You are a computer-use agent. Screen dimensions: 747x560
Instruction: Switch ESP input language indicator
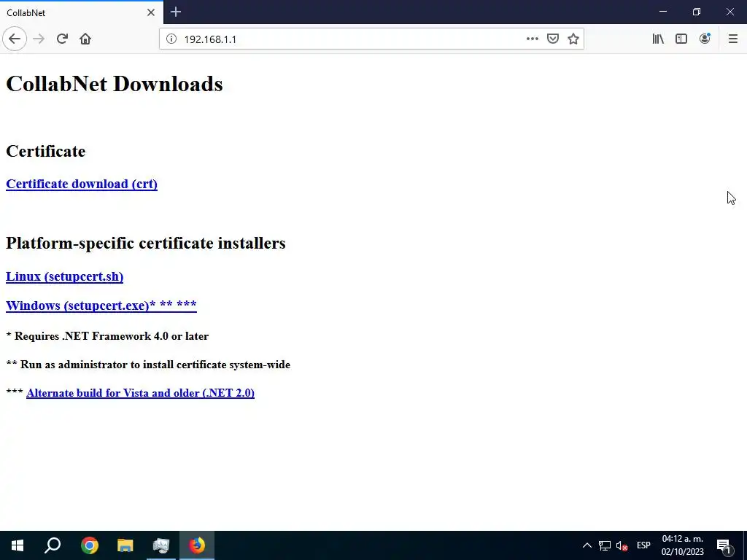point(643,545)
